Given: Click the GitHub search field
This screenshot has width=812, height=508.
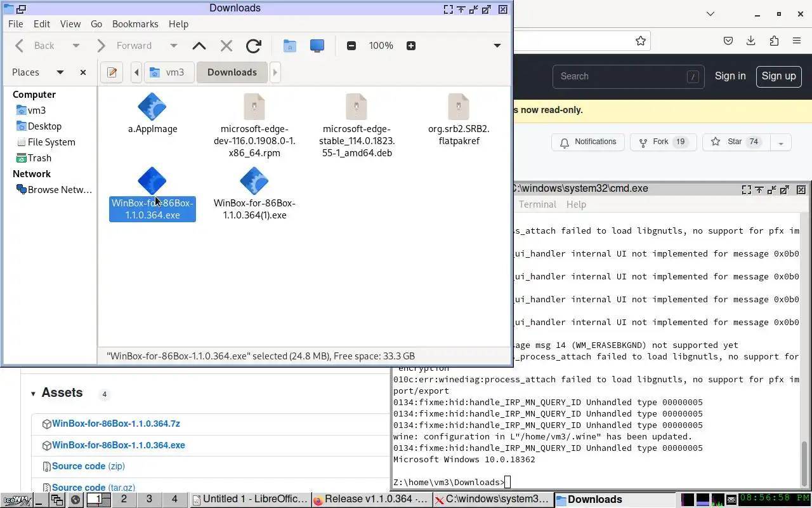Looking at the screenshot, I should coord(628,76).
